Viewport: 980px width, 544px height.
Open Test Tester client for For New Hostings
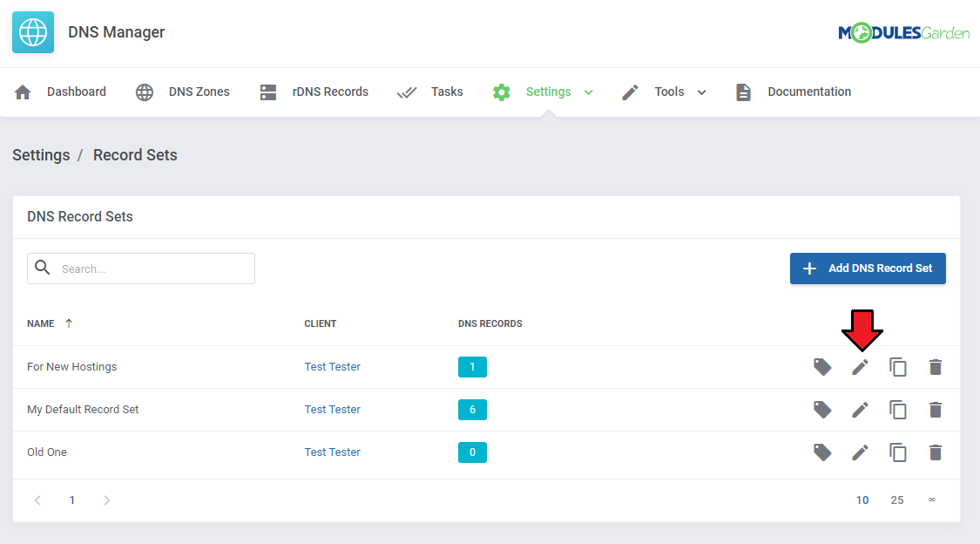click(x=333, y=367)
